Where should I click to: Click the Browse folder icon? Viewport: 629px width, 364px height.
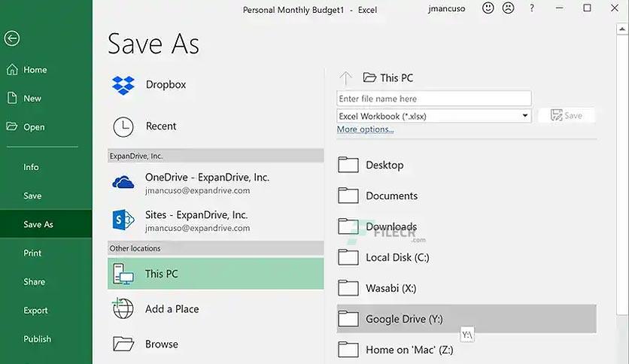123,344
